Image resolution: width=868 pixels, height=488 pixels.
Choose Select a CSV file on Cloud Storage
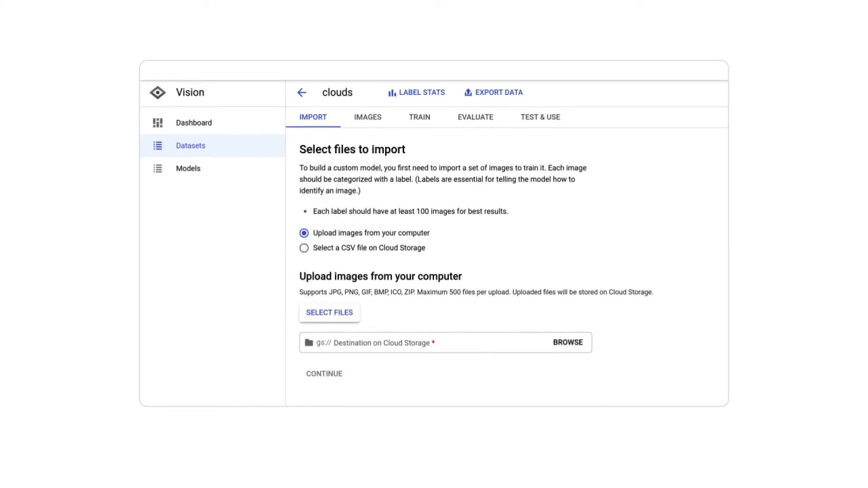pos(304,248)
